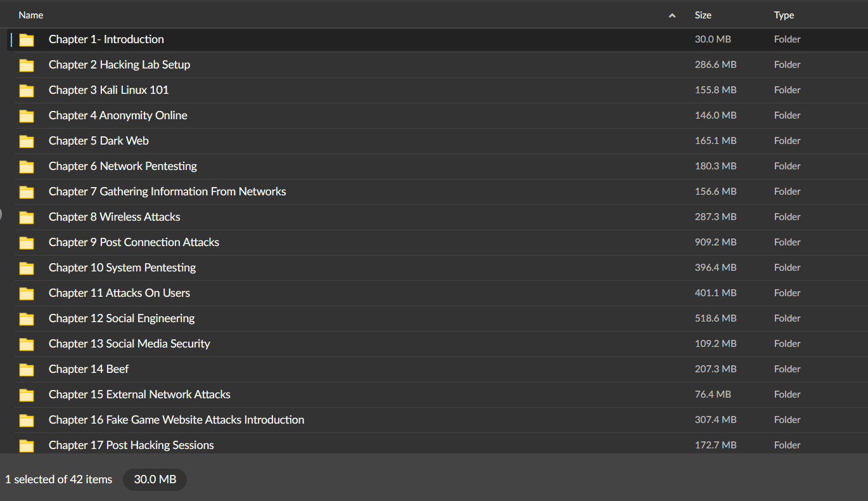Click the Chapter 14 Beef folder icon
The height and width of the screenshot is (501, 868).
(27, 369)
